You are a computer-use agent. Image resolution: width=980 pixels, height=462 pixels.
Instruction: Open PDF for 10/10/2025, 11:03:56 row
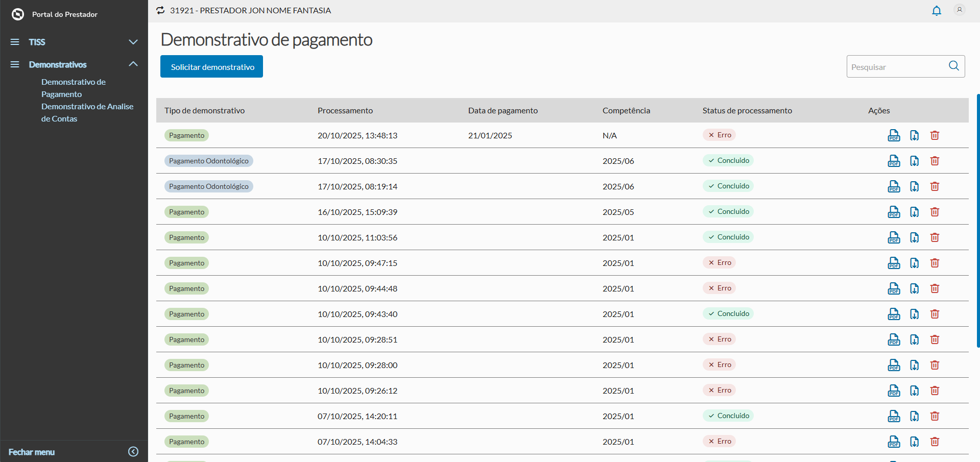tap(894, 237)
